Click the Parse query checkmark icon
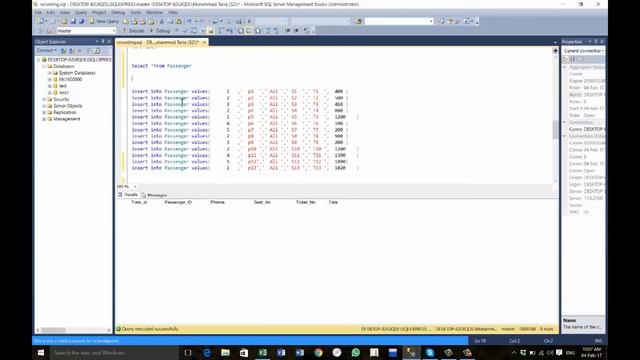The height and width of the screenshot is (360, 640). tap(184, 31)
